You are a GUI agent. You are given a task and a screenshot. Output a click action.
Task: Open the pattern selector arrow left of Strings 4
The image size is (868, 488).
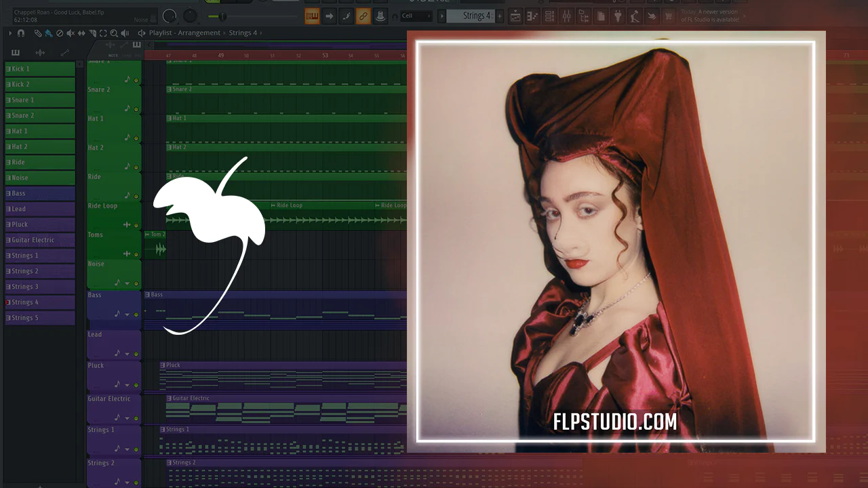point(441,16)
